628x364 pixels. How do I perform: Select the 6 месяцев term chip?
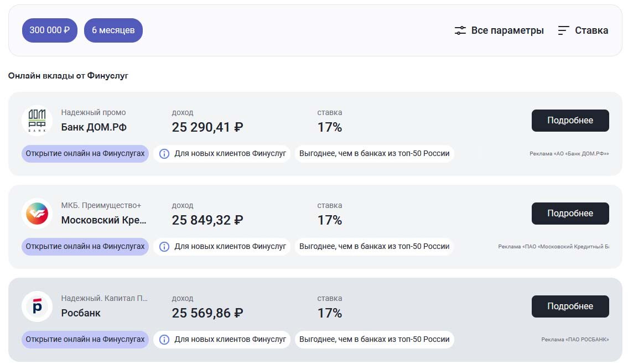113,30
